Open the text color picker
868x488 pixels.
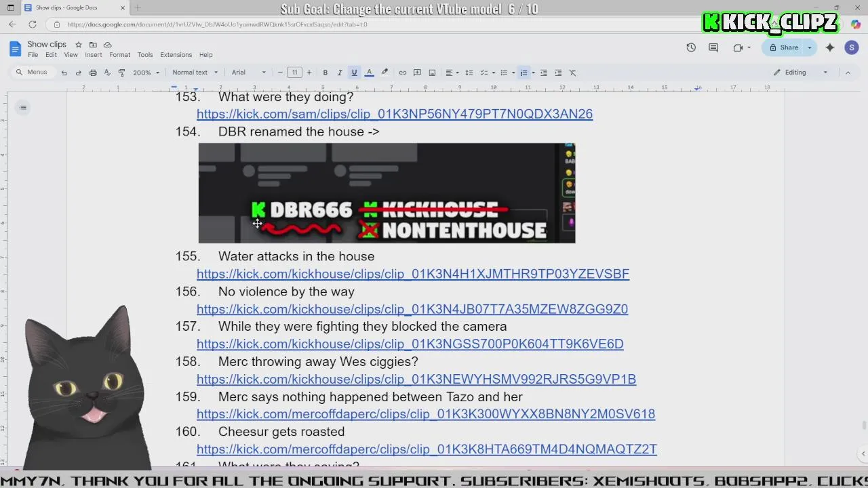pyautogui.click(x=369, y=73)
